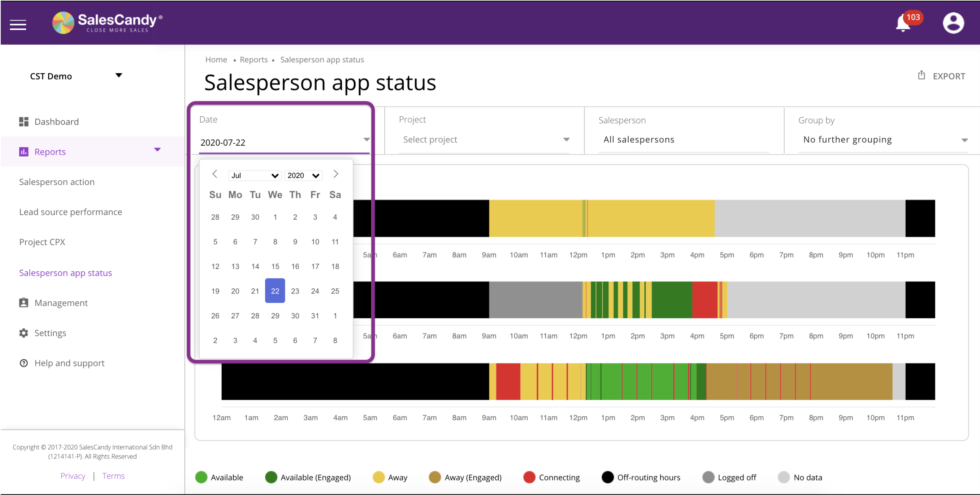980x495 pixels.
Task: Click the Dashboard sidebar icon
Action: pos(23,121)
